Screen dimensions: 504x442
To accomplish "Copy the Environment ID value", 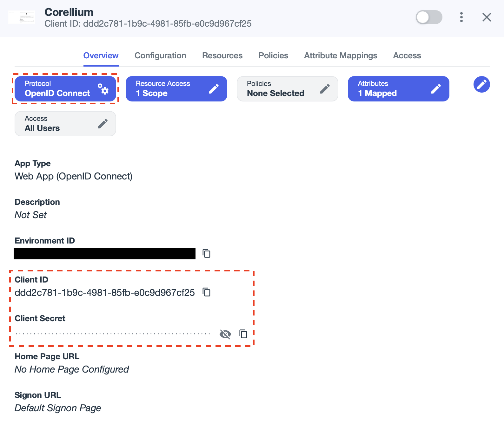I will click(207, 253).
